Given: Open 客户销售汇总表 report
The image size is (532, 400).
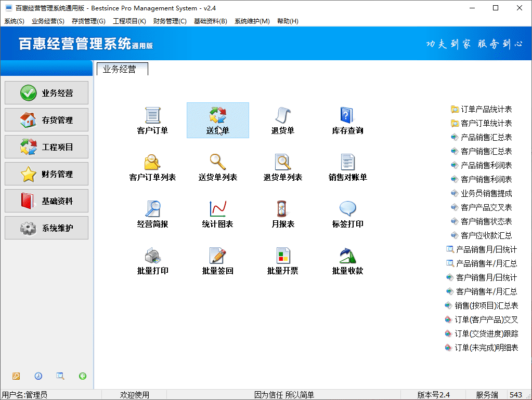Looking at the screenshot, I should click(x=481, y=151).
